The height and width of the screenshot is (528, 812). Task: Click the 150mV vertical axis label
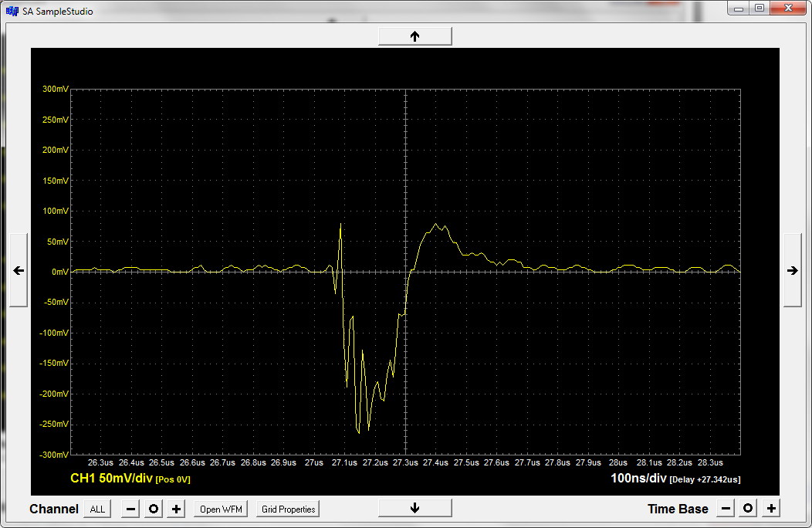[56, 181]
